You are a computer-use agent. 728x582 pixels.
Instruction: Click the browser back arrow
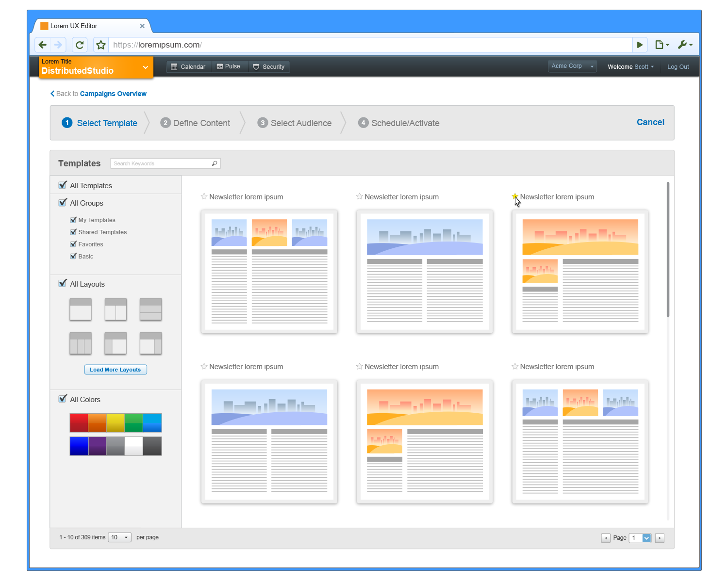click(x=43, y=45)
